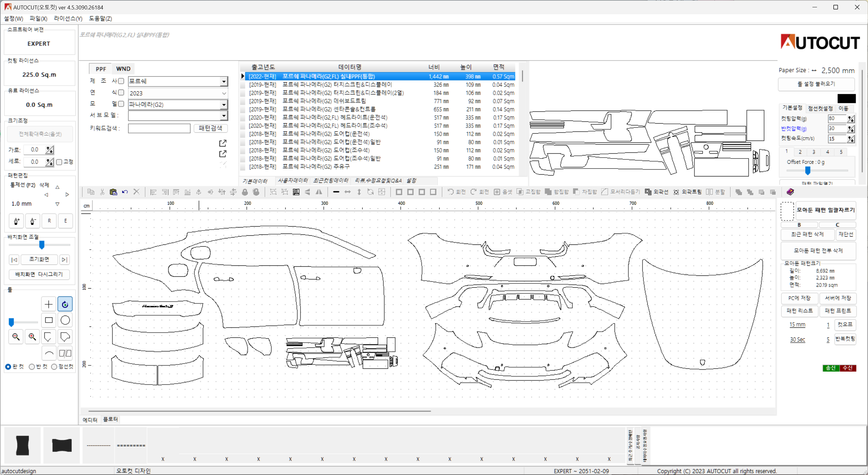Open the year dropdown showing 2023
This screenshot has height=475, width=868.
click(178, 93)
